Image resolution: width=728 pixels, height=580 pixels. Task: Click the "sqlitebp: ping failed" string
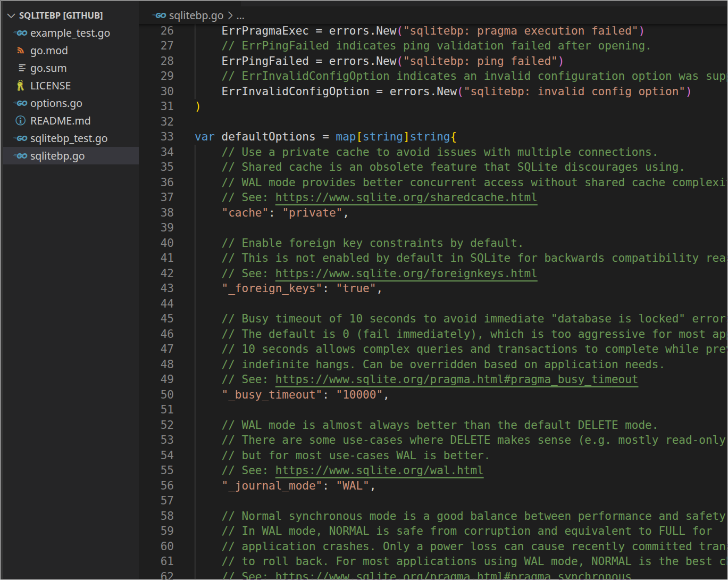coord(480,61)
